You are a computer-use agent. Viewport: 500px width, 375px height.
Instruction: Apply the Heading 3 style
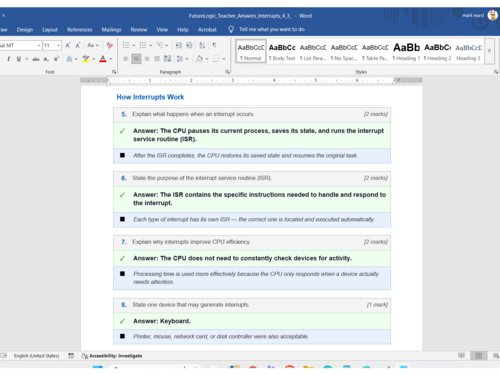coord(468,51)
